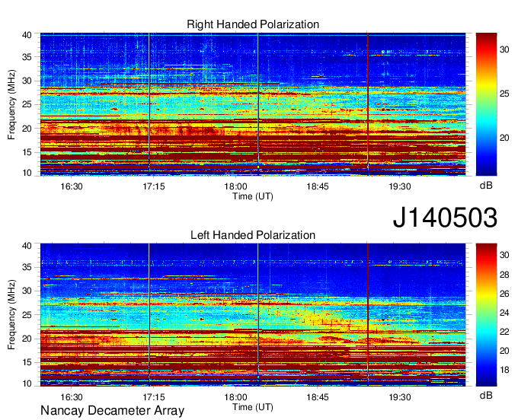Click the "Left Handed Polarization" plot title

click(253, 235)
